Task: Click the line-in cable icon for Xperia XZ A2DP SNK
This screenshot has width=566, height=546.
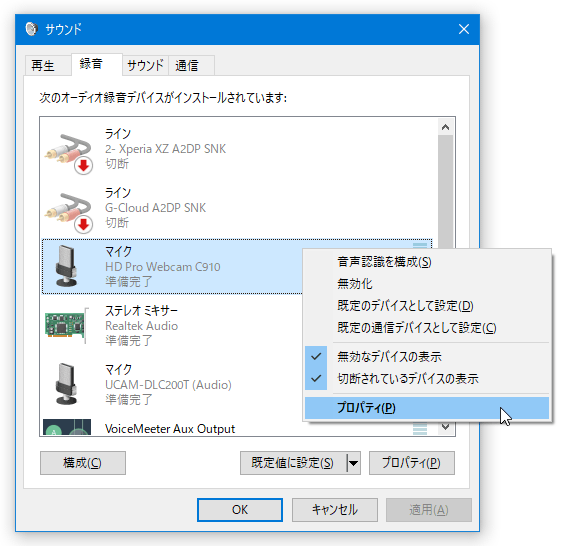Action: pyautogui.click(x=68, y=153)
